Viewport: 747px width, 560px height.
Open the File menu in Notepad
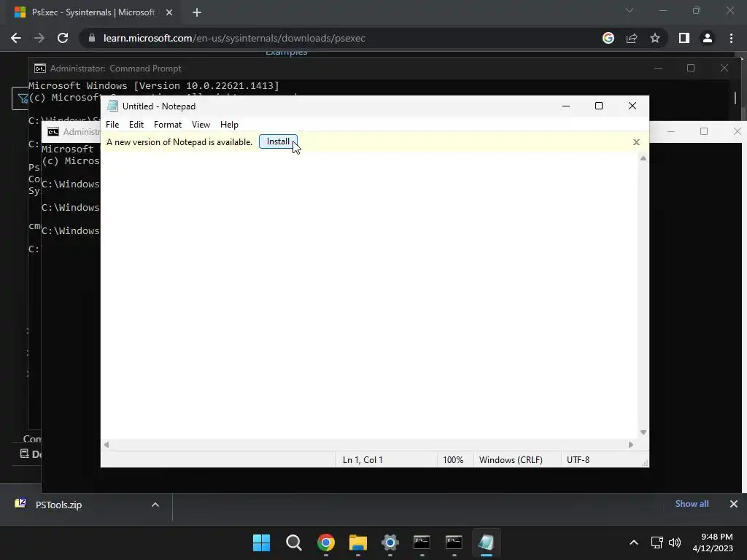[112, 124]
